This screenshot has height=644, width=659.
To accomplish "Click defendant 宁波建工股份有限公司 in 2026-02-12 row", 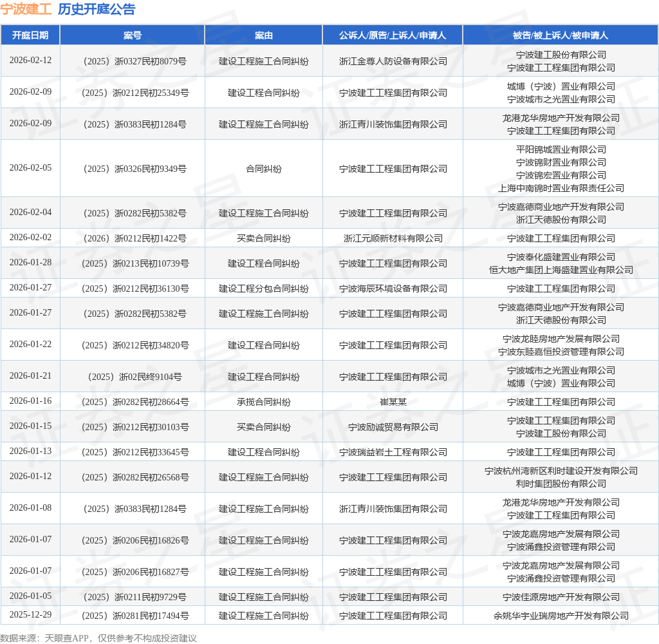I will click(561, 55).
